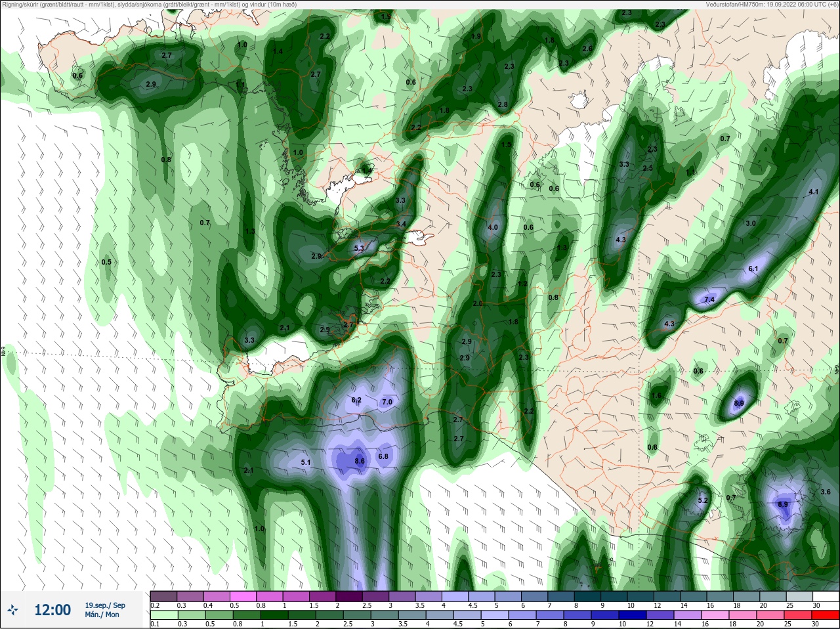Click the bright pink 0.5–0.8 swatch in upper legend
840x629 pixels.
[243, 596]
